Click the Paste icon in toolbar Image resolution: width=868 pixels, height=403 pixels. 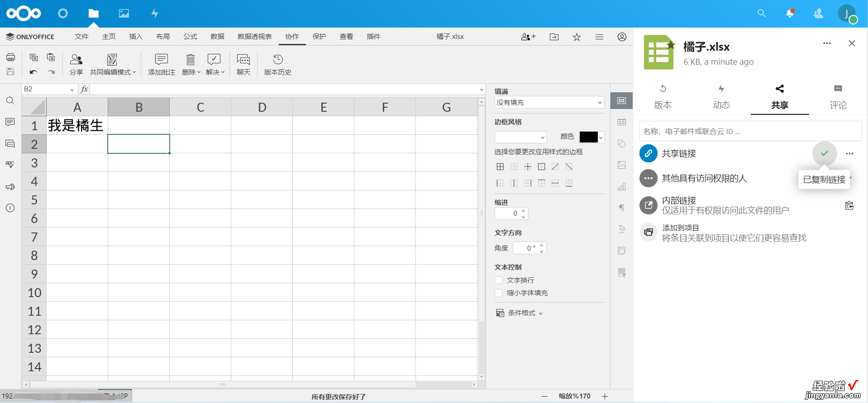(x=51, y=57)
